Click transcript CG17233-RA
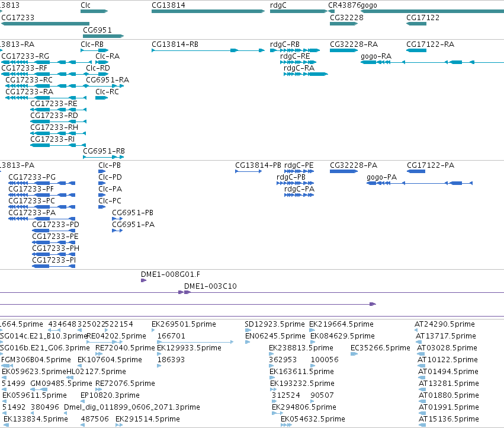This screenshot has width=504, height=428. [46, 98]
